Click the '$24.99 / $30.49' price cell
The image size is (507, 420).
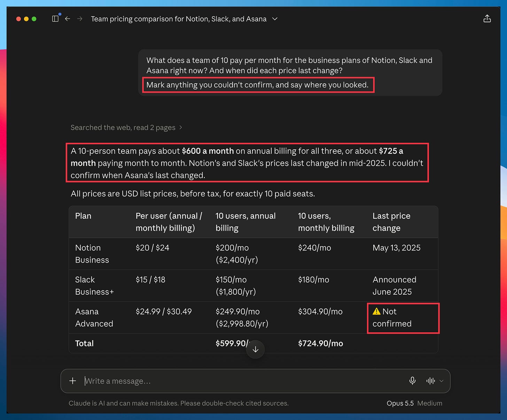pyautogui.click(x=164, y=311)
